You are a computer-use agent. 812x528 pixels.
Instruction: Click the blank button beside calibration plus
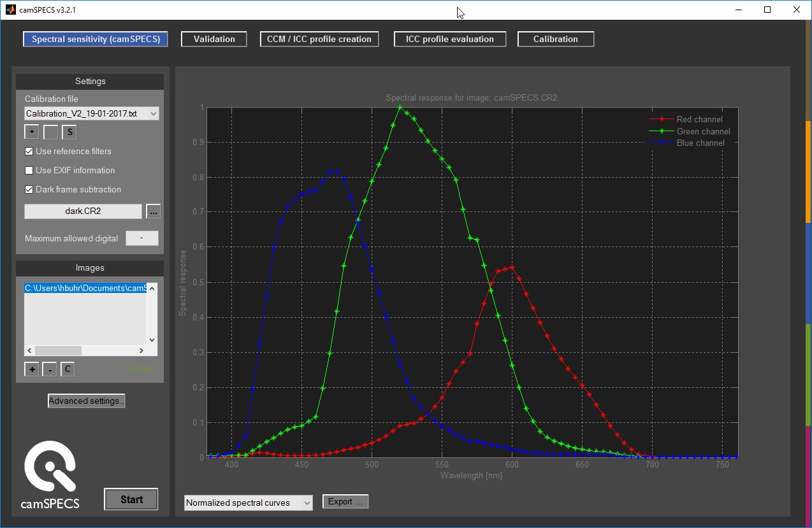tap(51, 132)
